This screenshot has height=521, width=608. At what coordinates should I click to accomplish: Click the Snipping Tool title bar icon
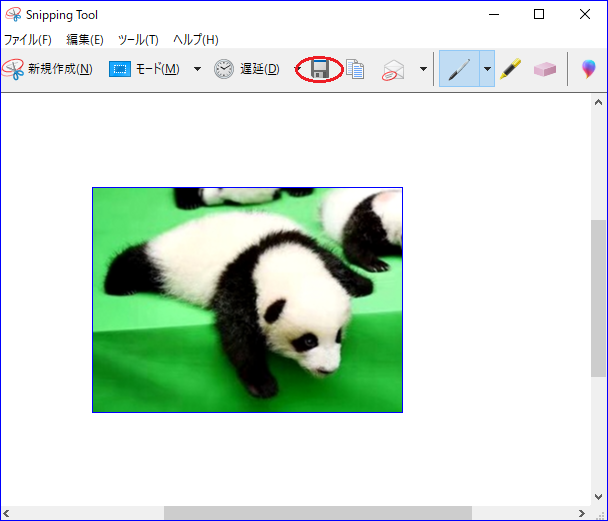click(x=13, y=14)
